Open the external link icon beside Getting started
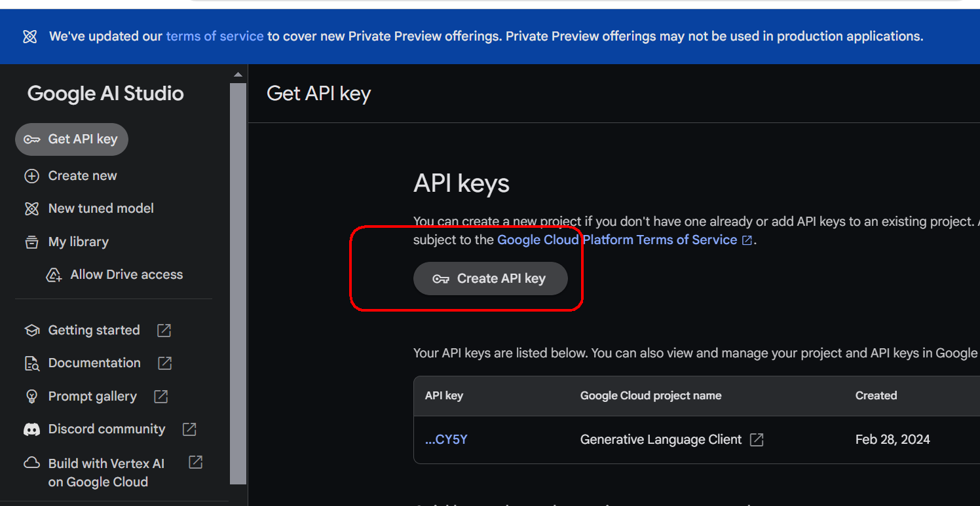Viewport: 980px width, 506px height. [164, 331]
